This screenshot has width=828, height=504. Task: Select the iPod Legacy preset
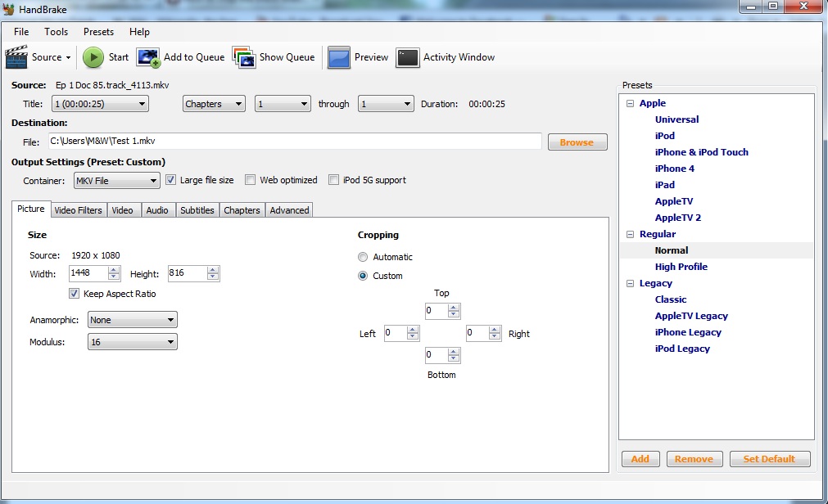(682, 349)
